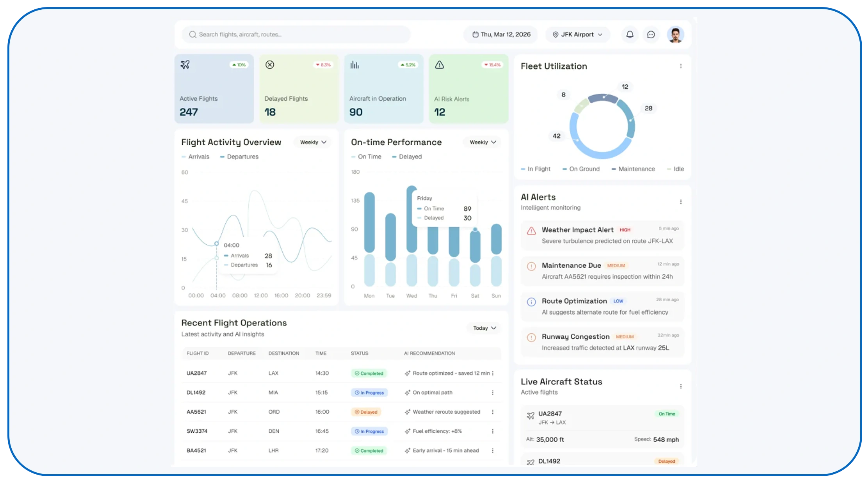Image resolution: width=868 pixels, height=484 pixels.
Task: Open Fleet Utilization more options menu
Action: [681, 66]
